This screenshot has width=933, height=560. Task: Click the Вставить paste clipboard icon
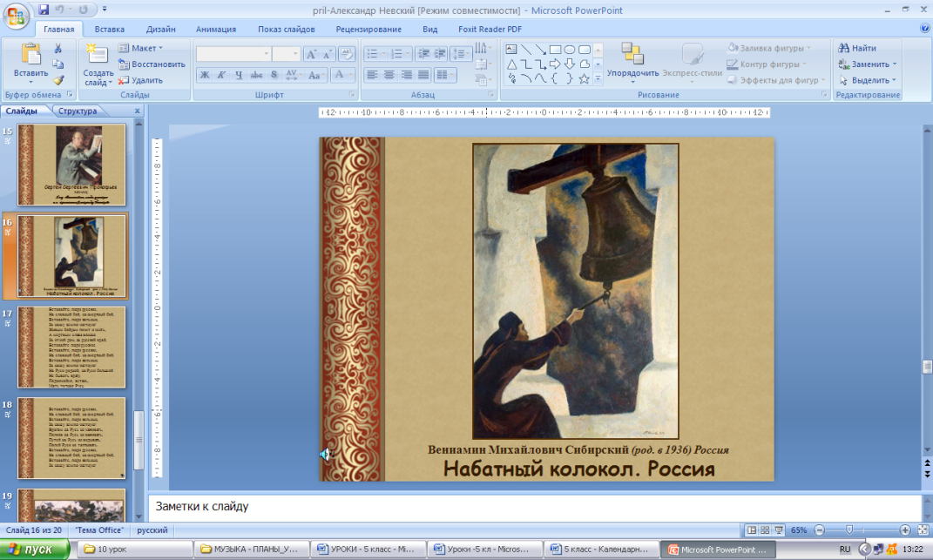(31, 55)
